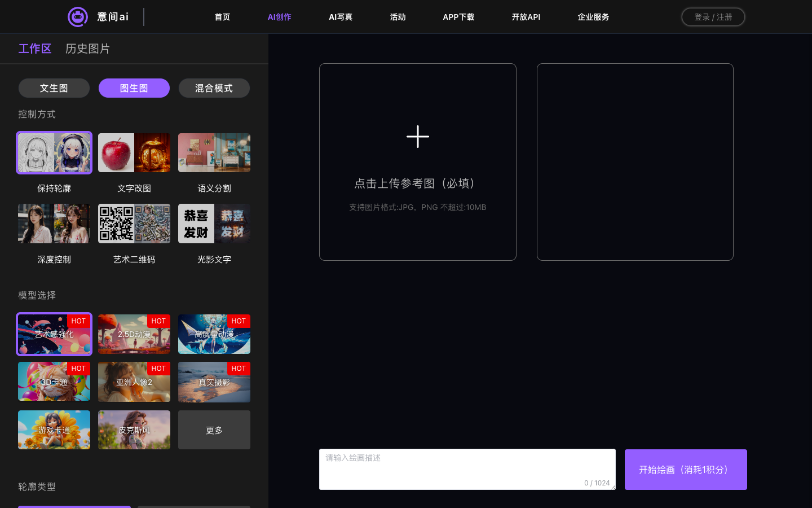
Task: Select the 保持轮廓 control method thumbnail
Action: (54, 152)
